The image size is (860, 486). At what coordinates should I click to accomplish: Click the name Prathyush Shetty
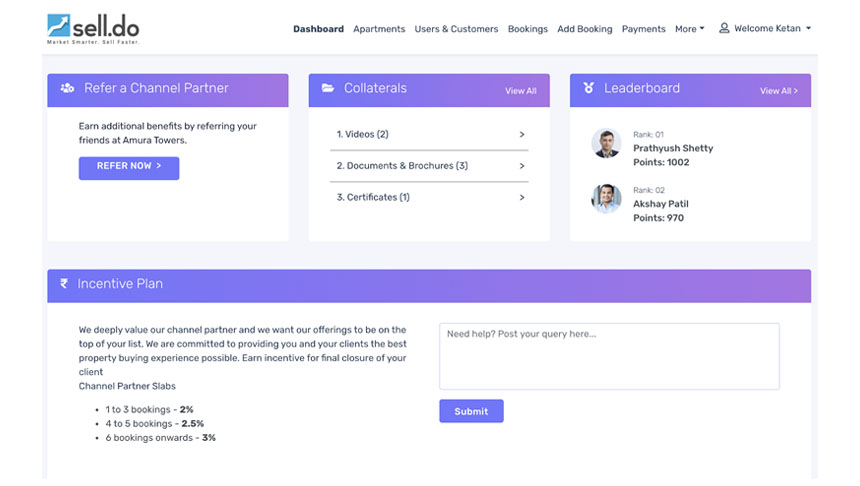673,148
